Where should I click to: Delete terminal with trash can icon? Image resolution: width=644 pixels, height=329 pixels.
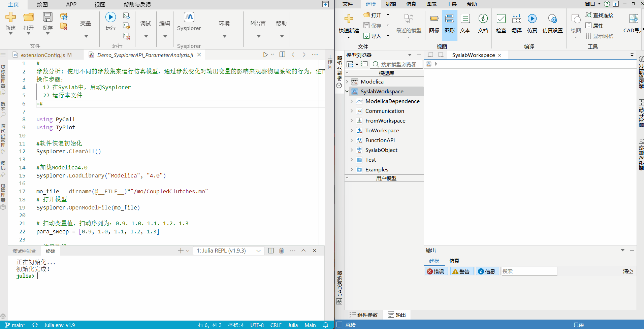pos(282,251)
